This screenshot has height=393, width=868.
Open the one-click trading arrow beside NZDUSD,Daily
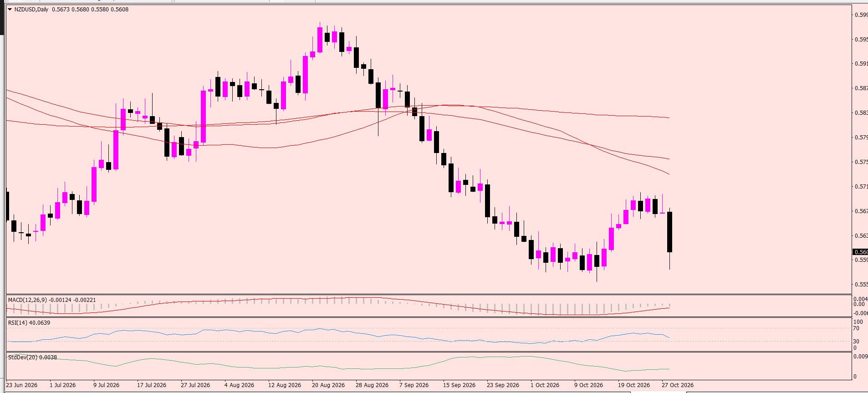(10, 9)
